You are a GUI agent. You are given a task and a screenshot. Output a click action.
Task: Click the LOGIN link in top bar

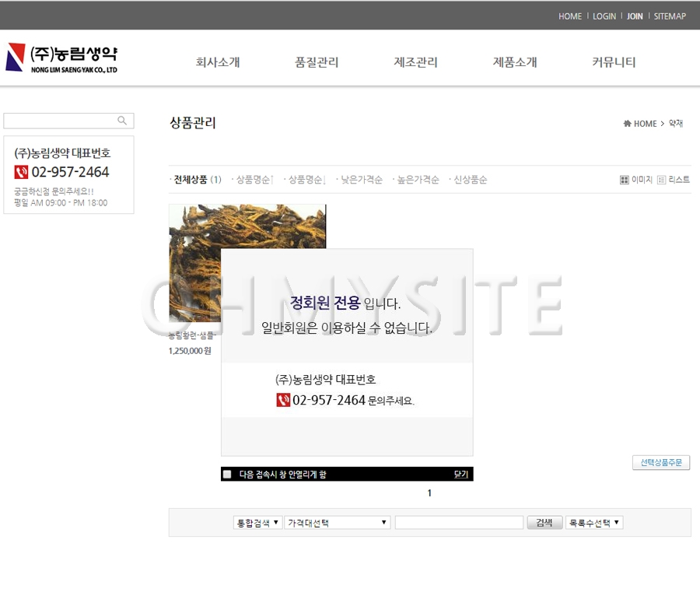pos(604,16)
